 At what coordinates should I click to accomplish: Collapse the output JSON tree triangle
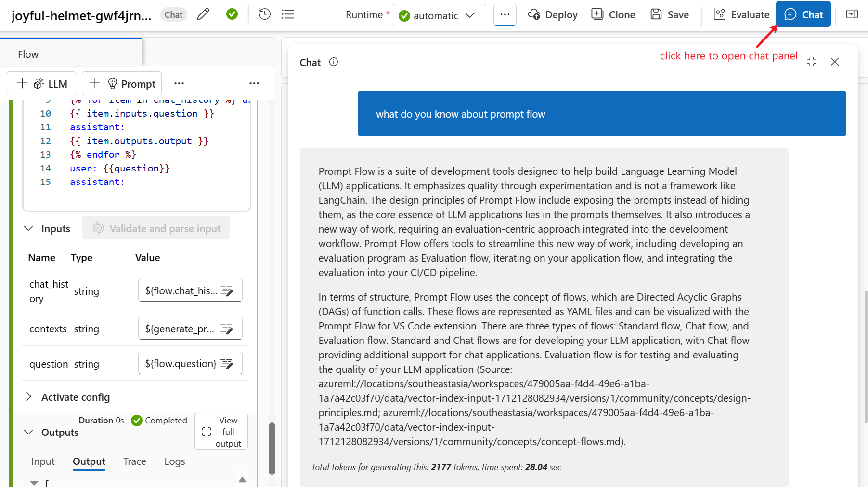(x=34, y=483)
